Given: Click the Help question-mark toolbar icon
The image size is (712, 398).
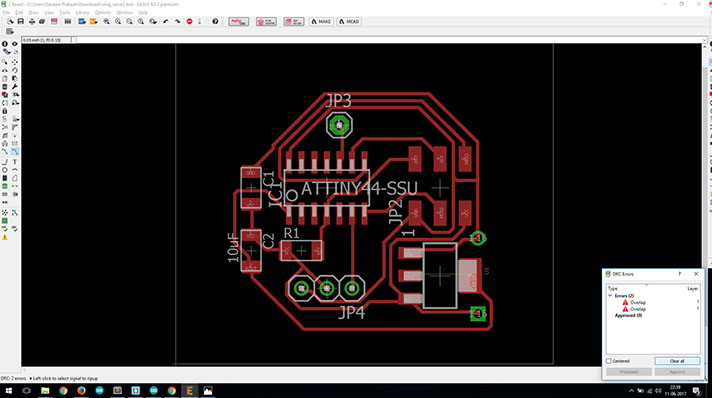Looking at the screenshot, I should [x=215, y=21].
